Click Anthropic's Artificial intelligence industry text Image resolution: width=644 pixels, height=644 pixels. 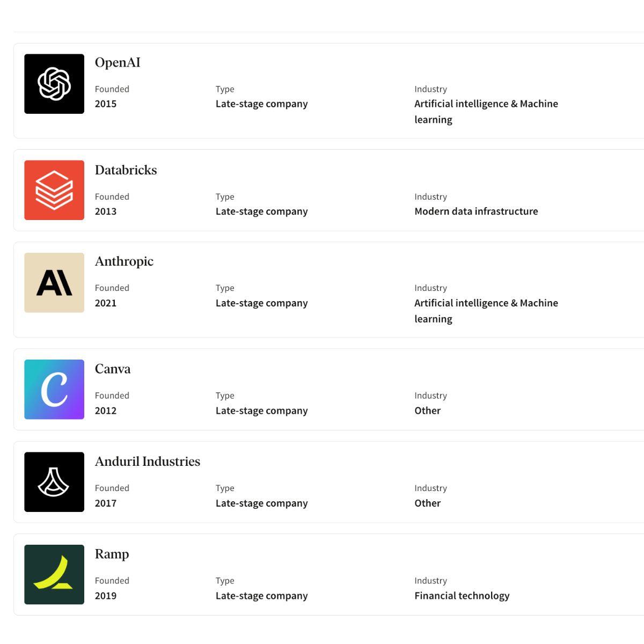click(486, 303)
